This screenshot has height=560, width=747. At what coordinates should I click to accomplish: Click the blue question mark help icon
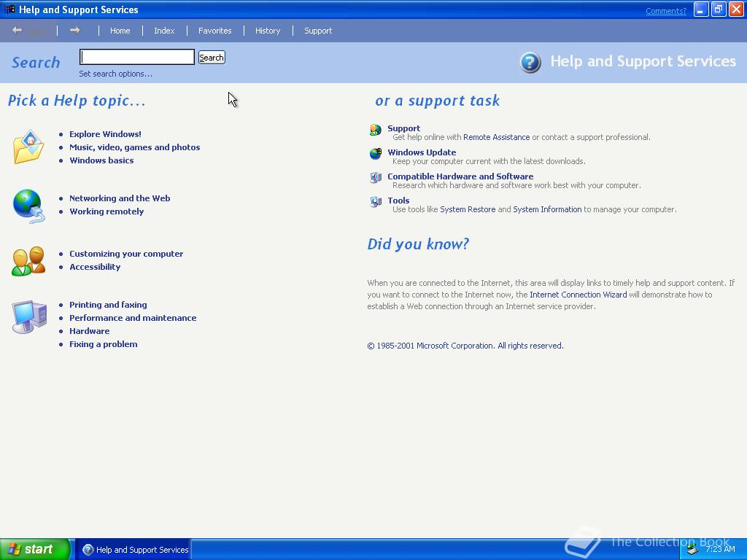tap(530, 63)
